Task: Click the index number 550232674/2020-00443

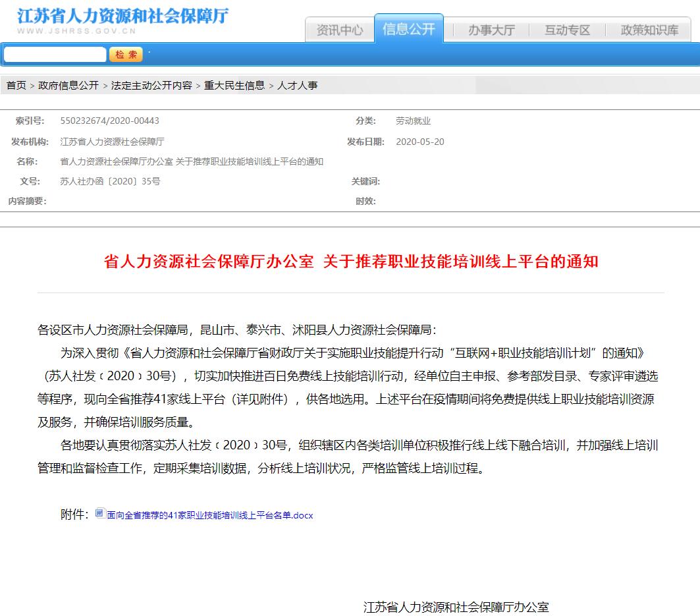Action: tap(109, 121)
